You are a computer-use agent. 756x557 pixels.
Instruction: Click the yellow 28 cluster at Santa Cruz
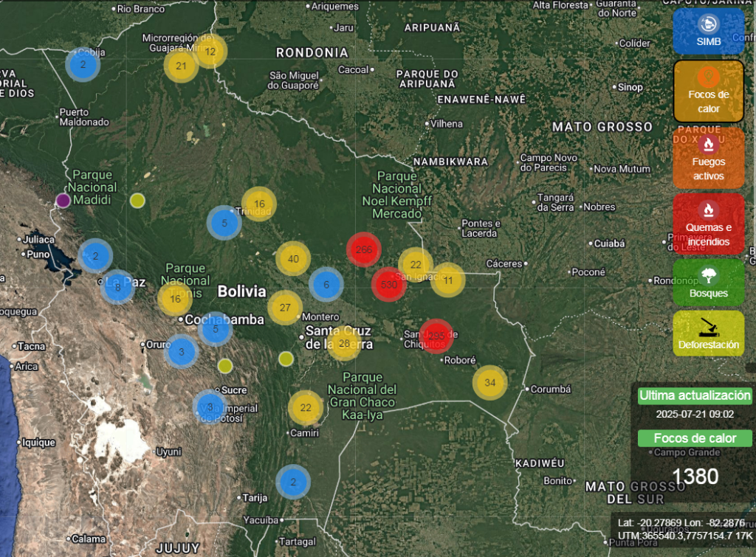point(344,343)
